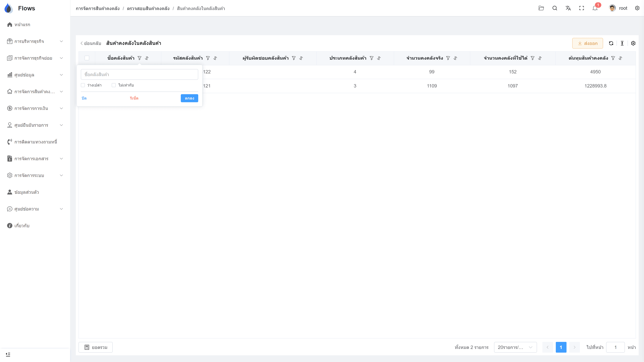Sort the จำนวนคงคลังจริง column

click(x=455, y=58)
